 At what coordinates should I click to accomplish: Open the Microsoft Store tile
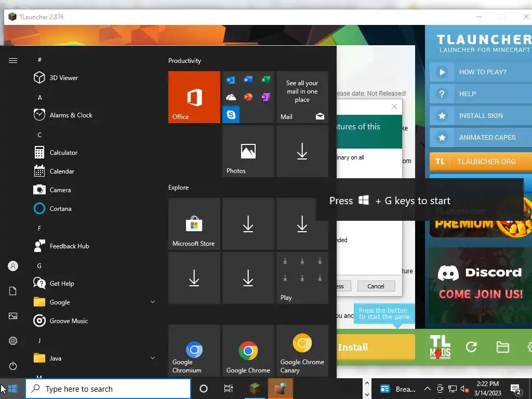194,224
